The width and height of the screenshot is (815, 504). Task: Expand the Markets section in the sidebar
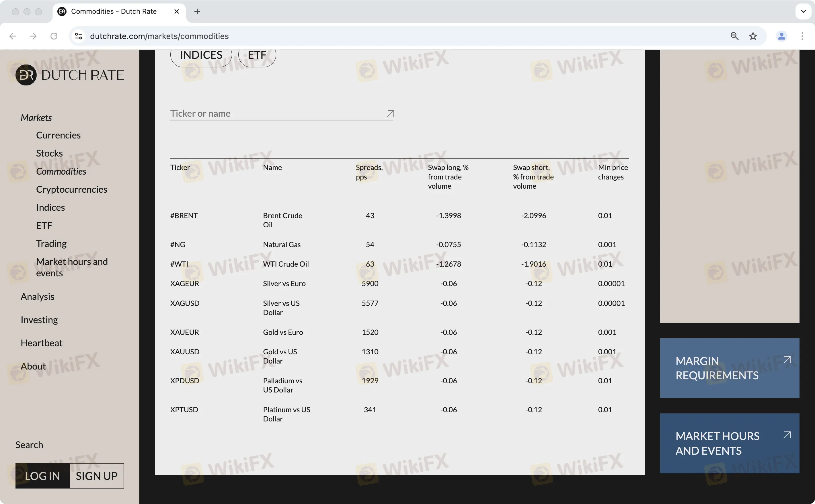coord(36,117)
